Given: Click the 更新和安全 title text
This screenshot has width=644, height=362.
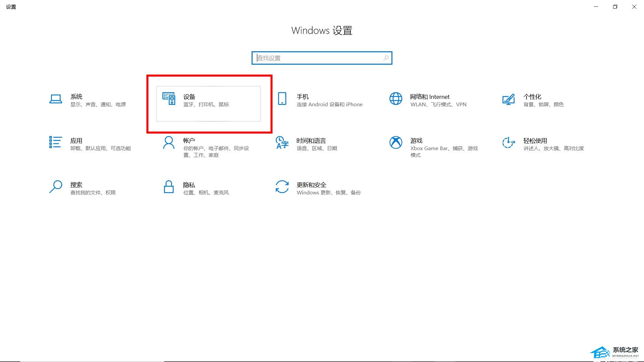Looking at the screenshot, I should point(311,185).
